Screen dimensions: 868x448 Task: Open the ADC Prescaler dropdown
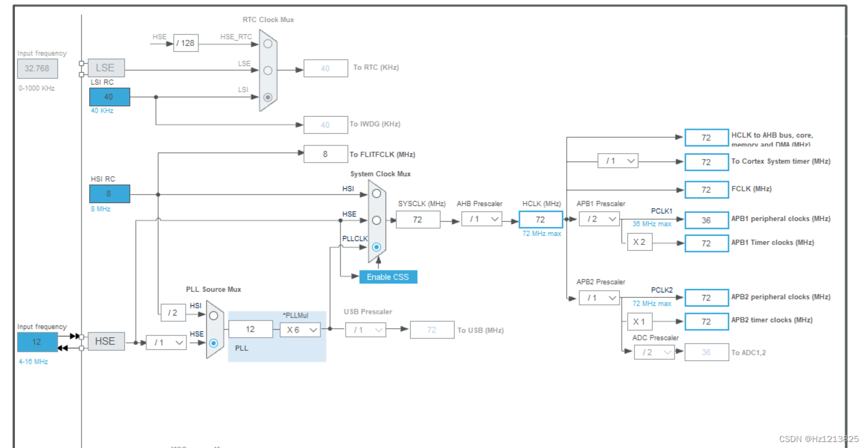pyautogui.click(x=654, y=352)
